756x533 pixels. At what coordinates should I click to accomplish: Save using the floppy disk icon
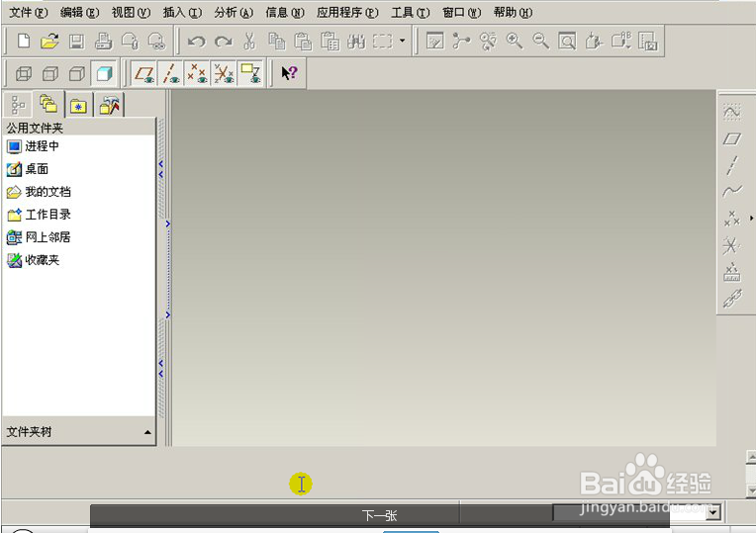tap(76, 41)
